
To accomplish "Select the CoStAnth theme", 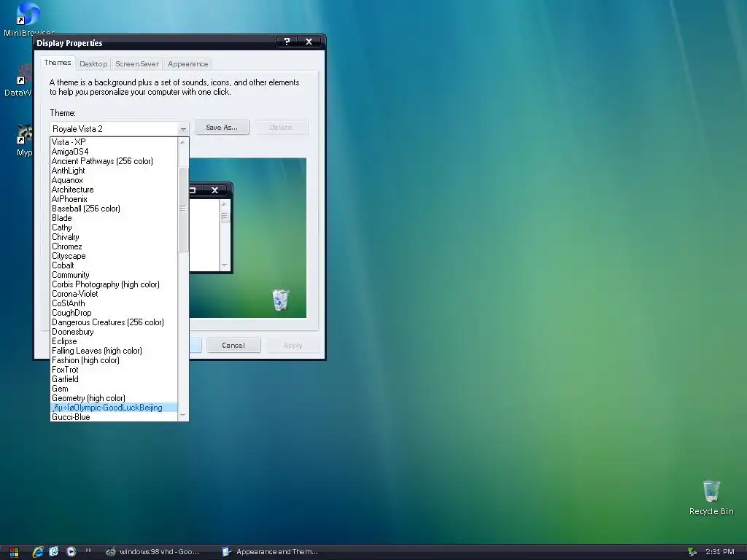I will click(x=114, y=303).
